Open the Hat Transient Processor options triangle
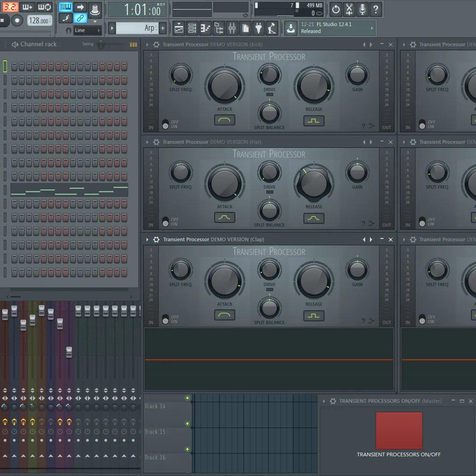This screenshot has width=476, height=476. (x=147, y=142)
